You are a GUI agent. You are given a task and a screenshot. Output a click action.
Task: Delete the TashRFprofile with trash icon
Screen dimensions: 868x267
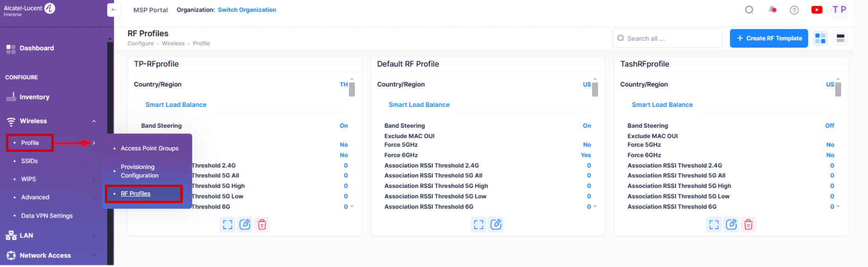tap(748, 225)
